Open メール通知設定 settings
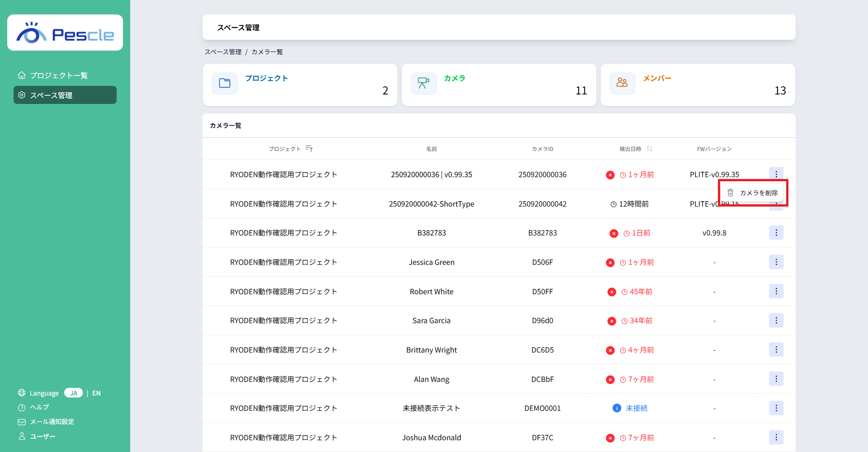 [52, 422]
